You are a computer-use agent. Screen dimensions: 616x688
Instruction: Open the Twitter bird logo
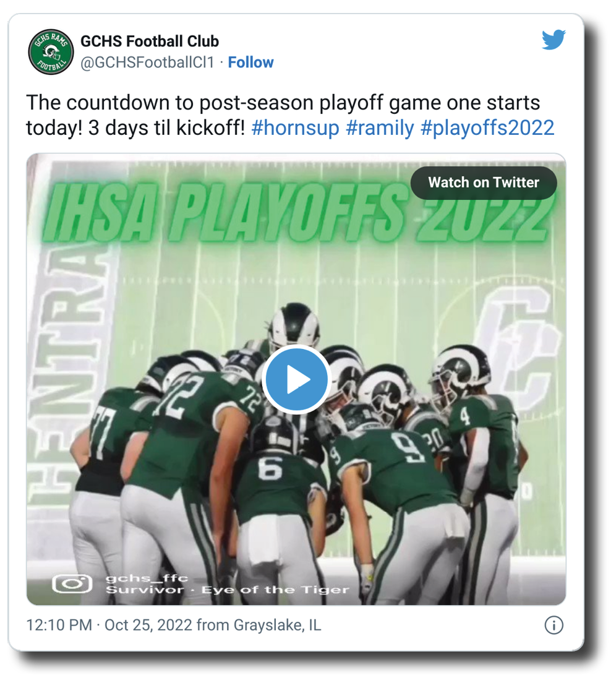554,41
